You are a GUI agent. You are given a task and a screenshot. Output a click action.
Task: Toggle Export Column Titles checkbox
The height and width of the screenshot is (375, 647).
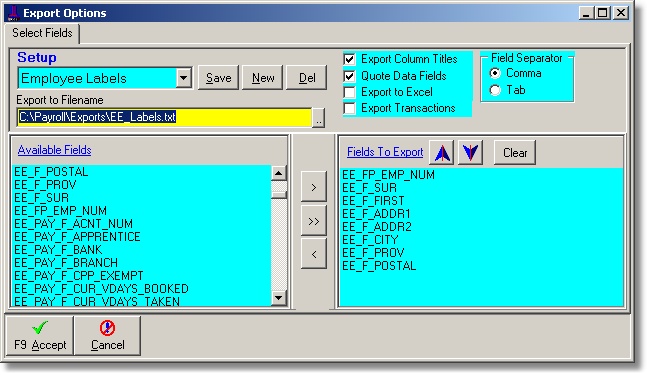pos(349,59)
